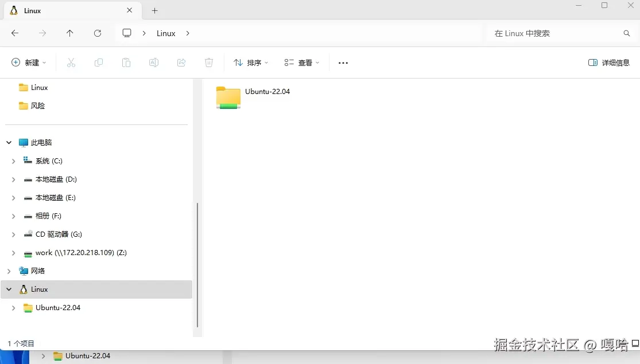This screenshot has width=640, height=364.
Task: Go back using the back arrow
Action: click(x=15, y=33)
